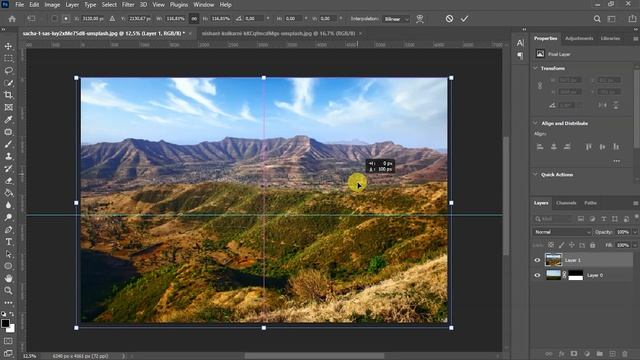The image size is (640, 360).
Task: Flip horizontal in Transform properties
Action: [x=602, y=105]
